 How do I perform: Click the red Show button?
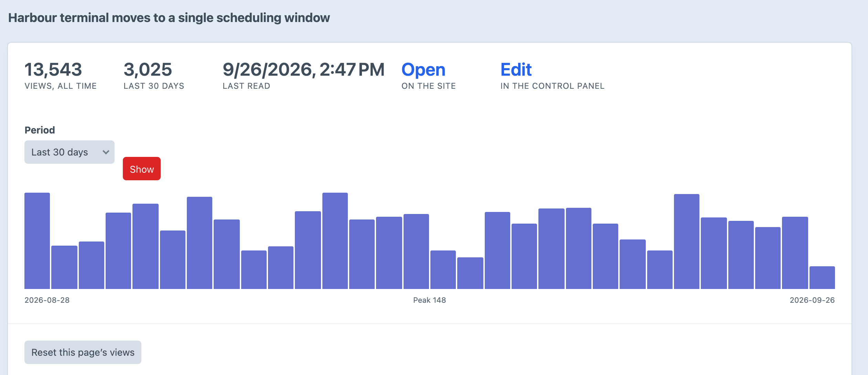(142, 169)
